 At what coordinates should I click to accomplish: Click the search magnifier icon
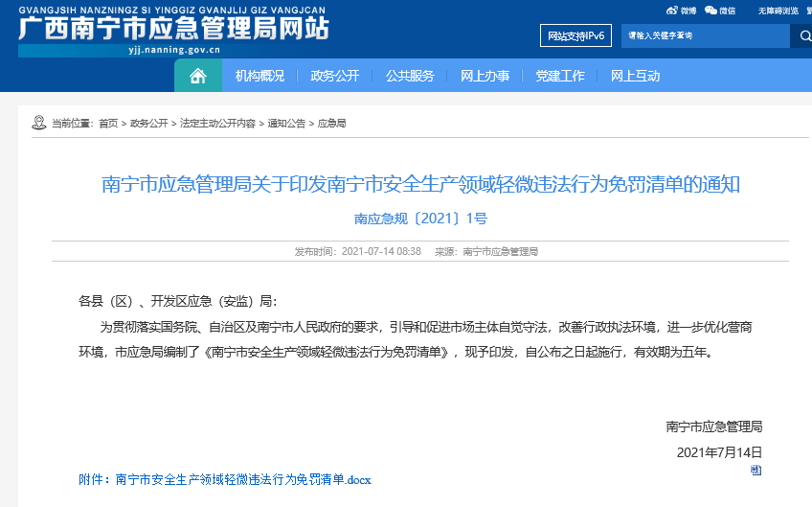click(x=801, y=35)
